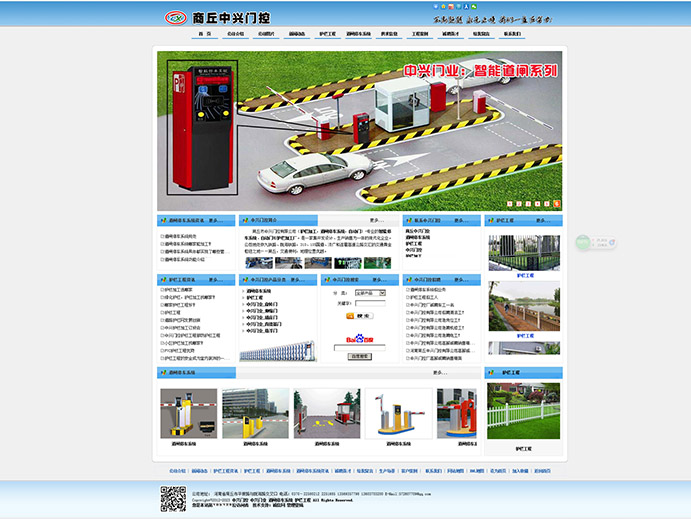Click the retractable gate image under product list

click(277, 351)
